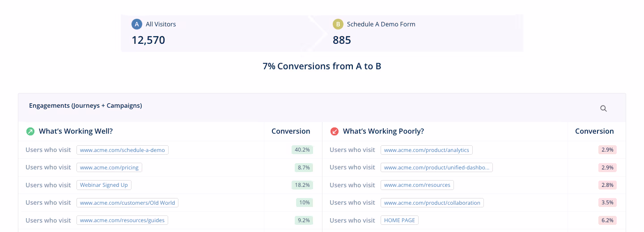Open the Schedule A Demo Form step

point(423,33)
